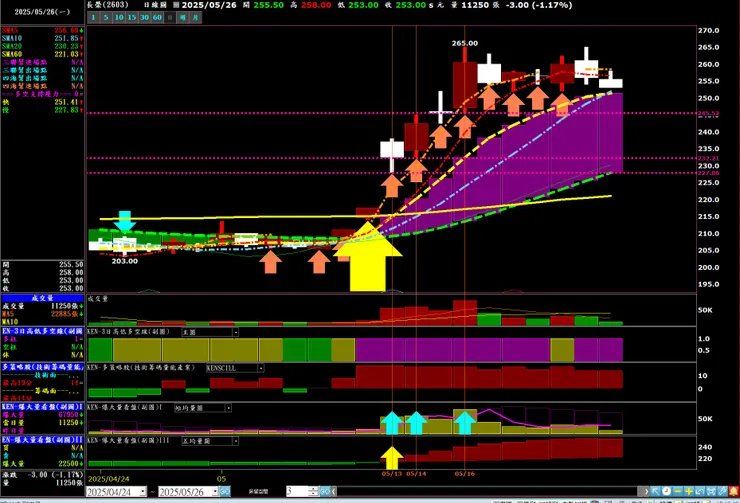Switch to the 5-minute chart period

click(x=106, y=17)
